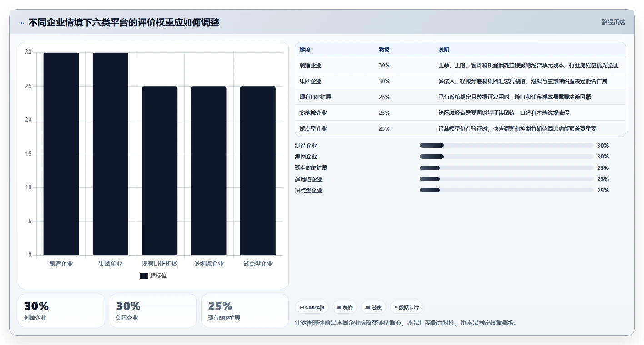Click the footnote starting 雷达图表达的是
The image size is (644, 345).
[406, 323]
